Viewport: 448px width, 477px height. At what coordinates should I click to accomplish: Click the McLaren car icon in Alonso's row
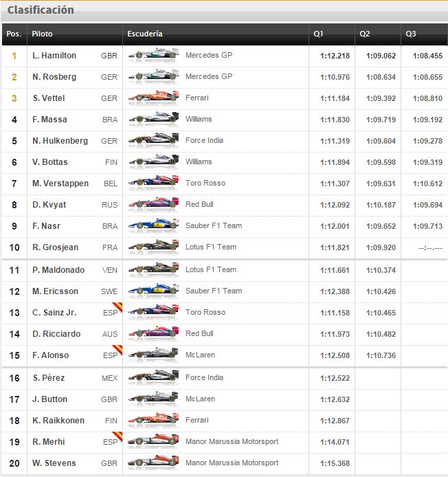[x=153, y=354]
